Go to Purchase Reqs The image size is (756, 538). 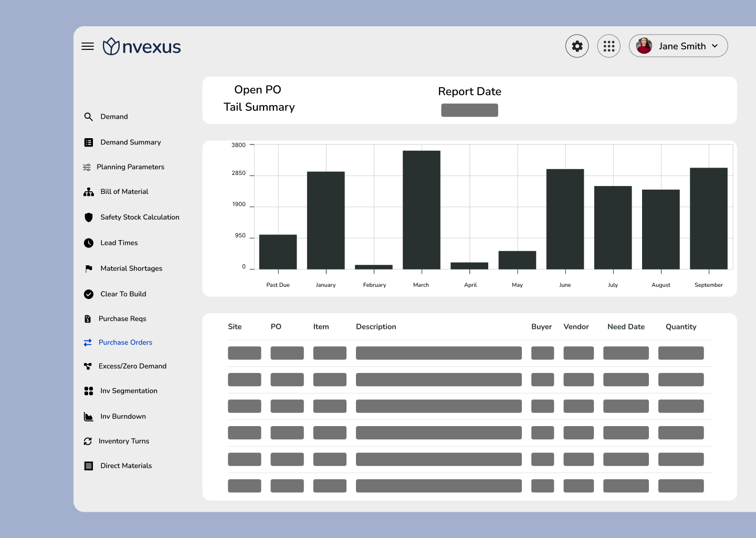click(122, 319)
